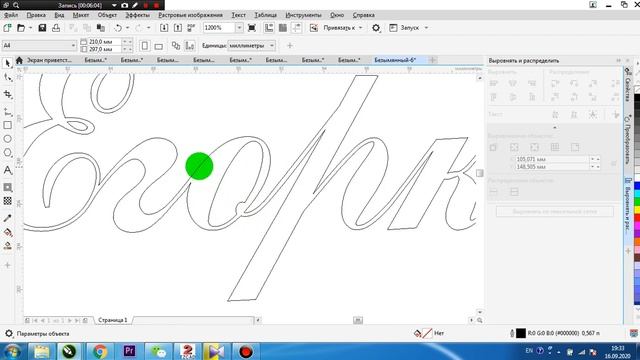The width and height of the screenshot is (640, 360).
Task: Click the New document icon
Action: coord(7,28)
